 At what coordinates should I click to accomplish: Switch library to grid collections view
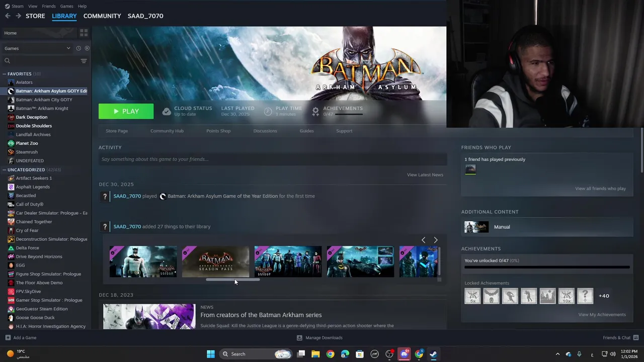(84, 33)
